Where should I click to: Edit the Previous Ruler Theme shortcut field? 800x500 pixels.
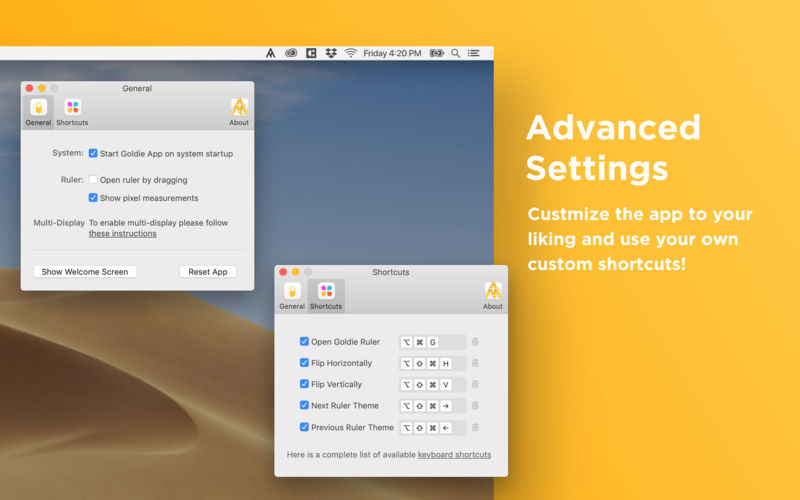pyautogui.click(x=433, y=428)
